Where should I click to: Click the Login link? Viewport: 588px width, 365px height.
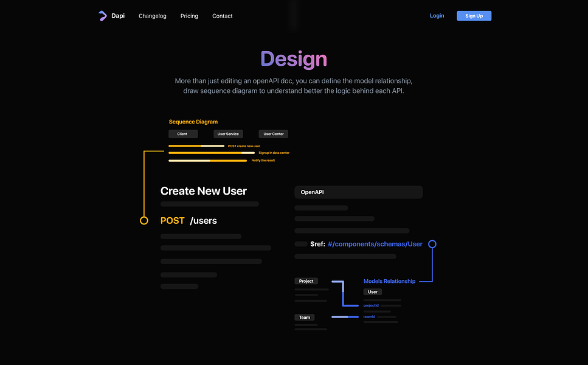437,16
